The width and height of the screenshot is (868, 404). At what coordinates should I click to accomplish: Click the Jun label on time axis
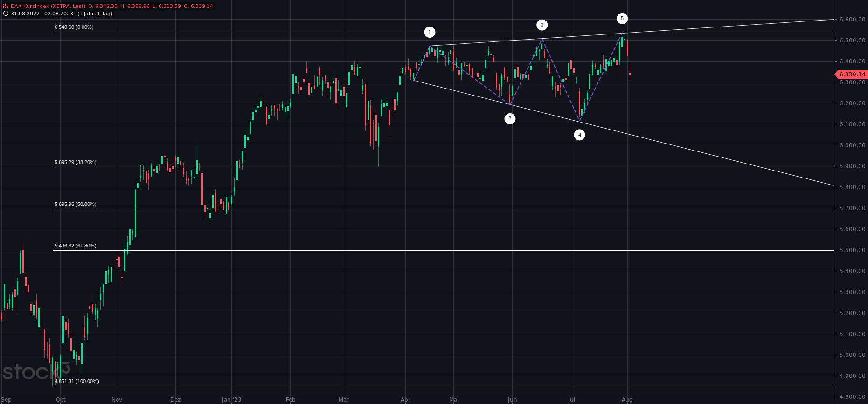tap(512, 400)
